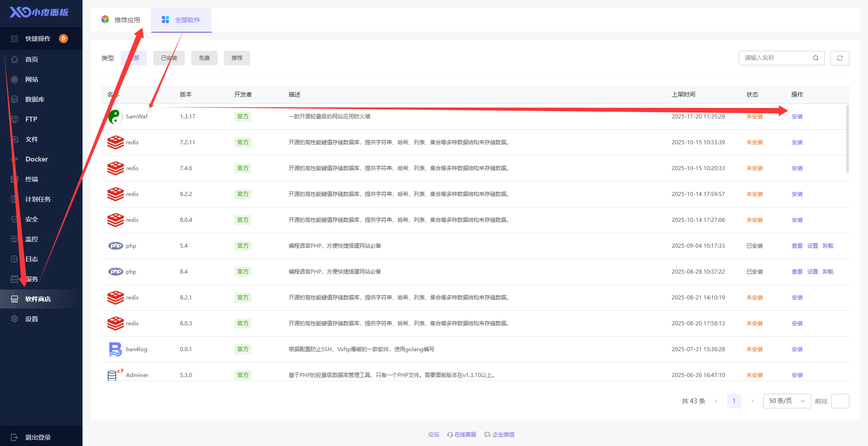Filter list by 免费 type
The image size is (868, 446).
[204, 58]
